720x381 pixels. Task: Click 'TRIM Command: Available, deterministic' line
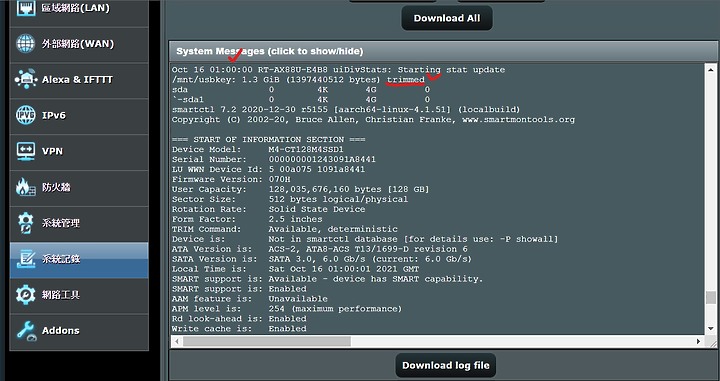tap(285, 229)
